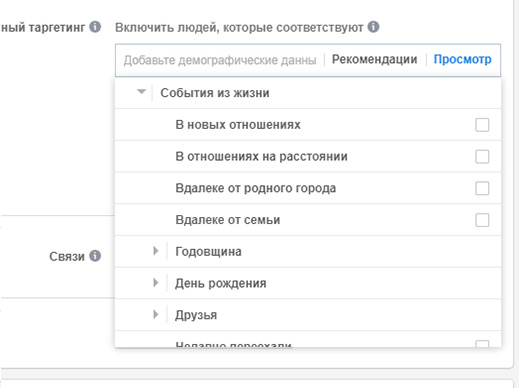Click info icon after 'которые соответствуют'
519x388 pixels.
[x=373, y=27]
